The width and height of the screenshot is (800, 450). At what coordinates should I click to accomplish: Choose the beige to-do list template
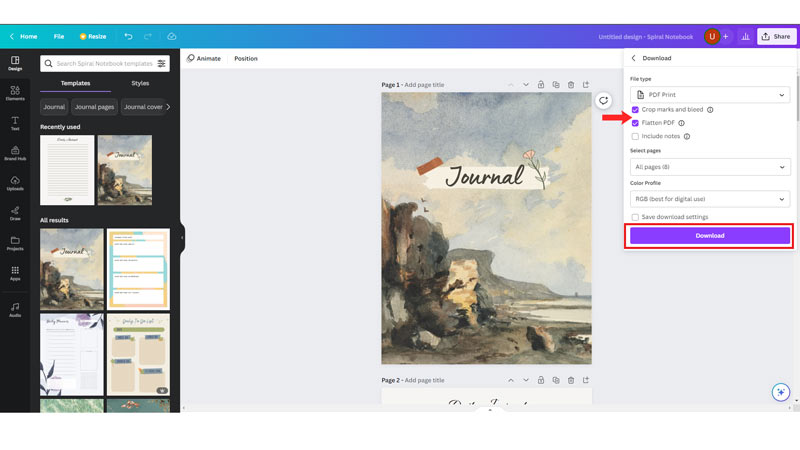138,355
